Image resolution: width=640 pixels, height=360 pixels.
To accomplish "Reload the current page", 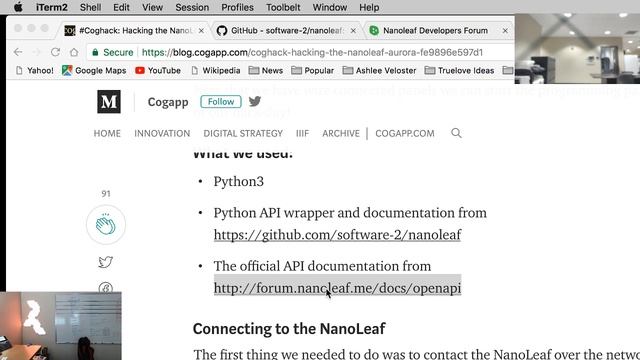I will (56, 52).
